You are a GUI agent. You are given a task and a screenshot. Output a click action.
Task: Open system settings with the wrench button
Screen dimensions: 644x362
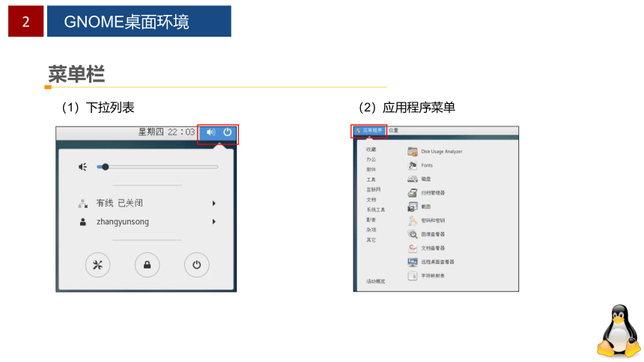tap(98, 265)
